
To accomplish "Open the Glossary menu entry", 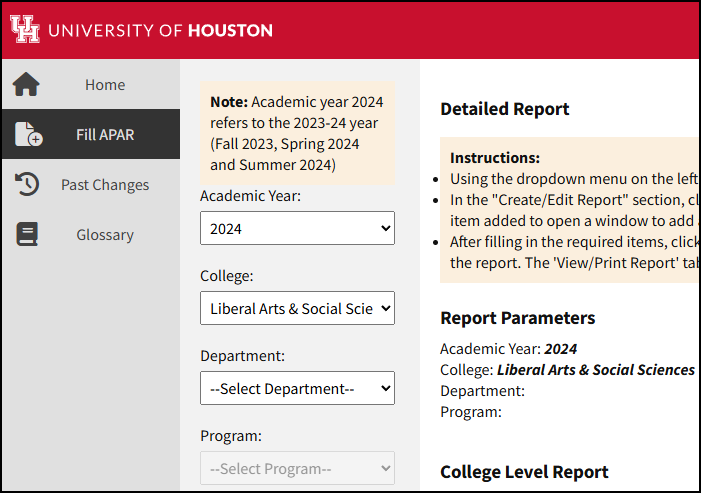I will 105,235.
